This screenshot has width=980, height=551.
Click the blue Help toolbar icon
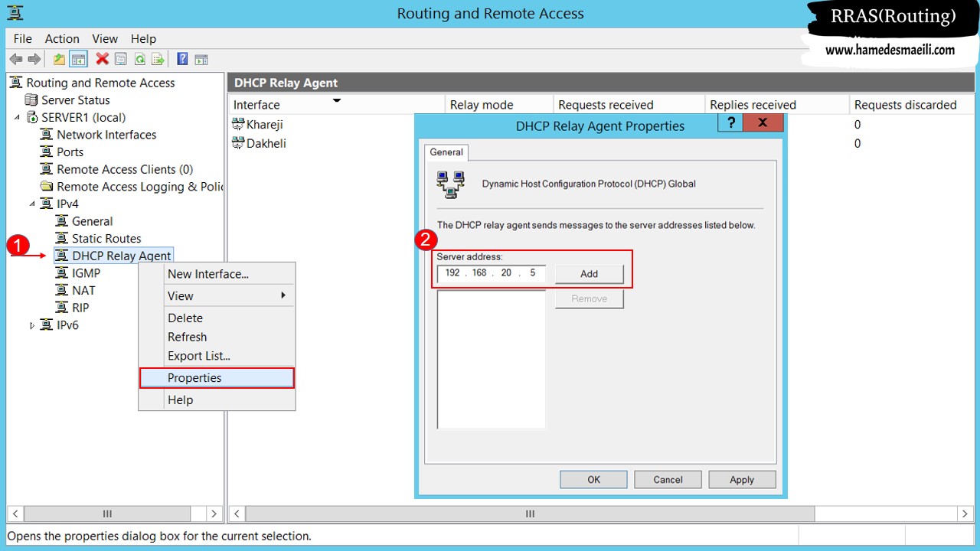pyautogui.click(x=183, y=59)
